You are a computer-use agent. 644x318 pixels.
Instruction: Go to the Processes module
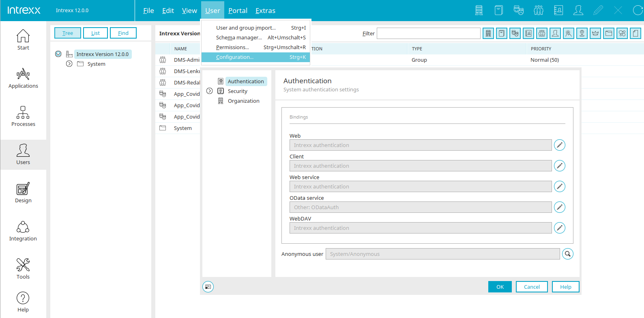pos(23,116)
